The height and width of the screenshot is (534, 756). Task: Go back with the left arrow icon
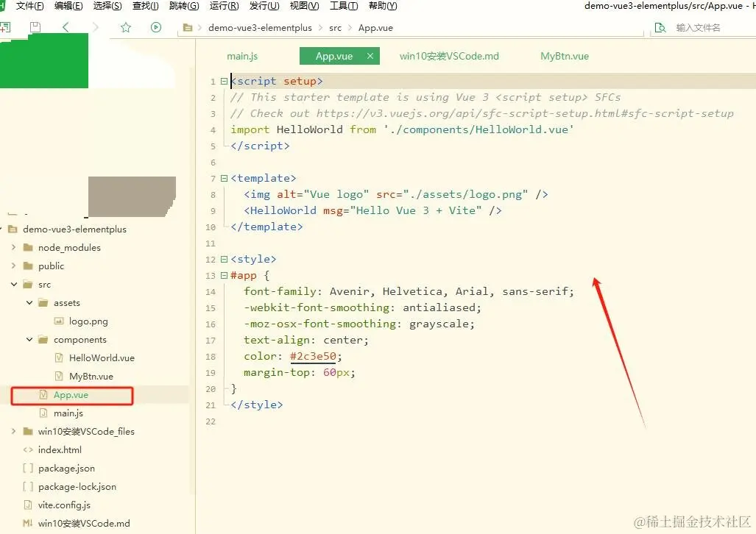[66, 27]
